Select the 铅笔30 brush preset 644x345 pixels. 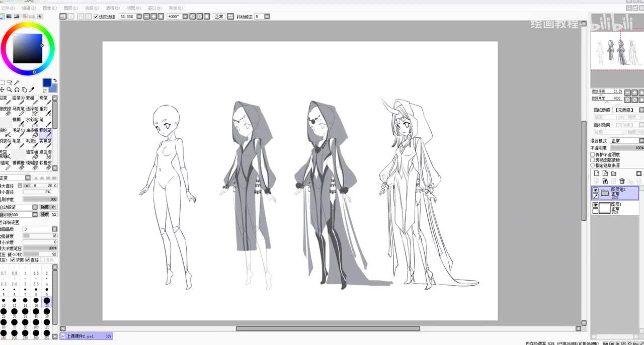(x=19, y=101)
